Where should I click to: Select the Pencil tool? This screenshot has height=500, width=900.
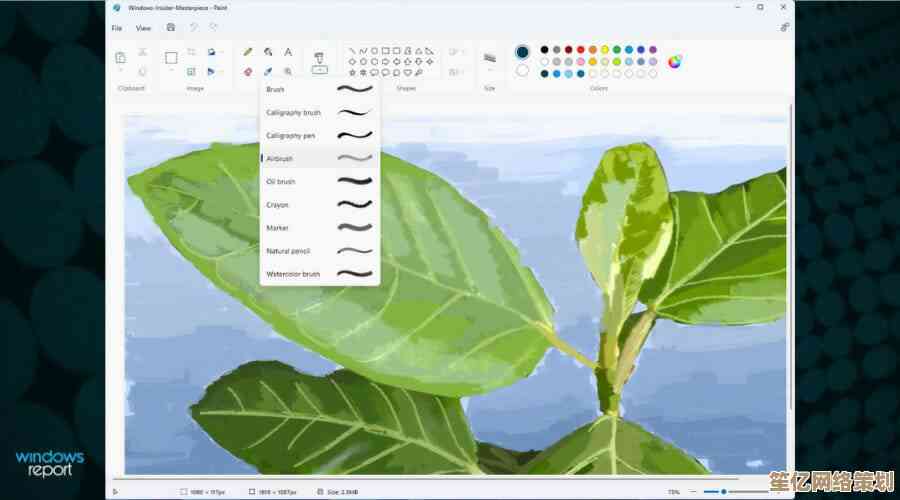point(248,52)
